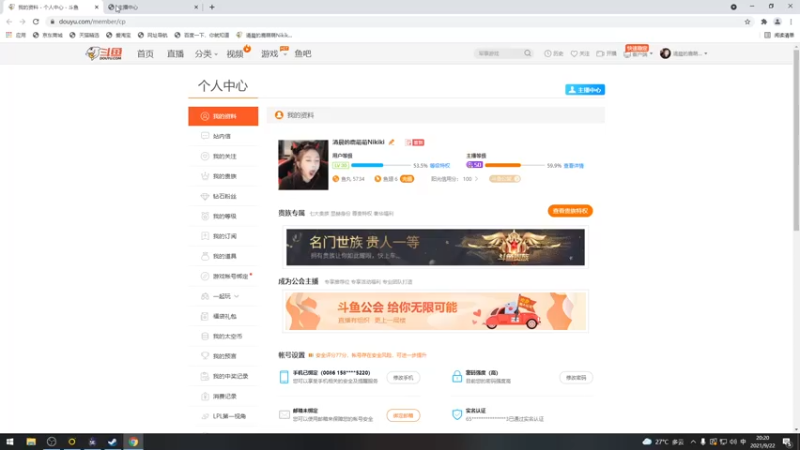This screenshot has width=800, height=450.
Task: Open 钻石粉丝 diamond item in sidebar
Action: pos(223,196)
